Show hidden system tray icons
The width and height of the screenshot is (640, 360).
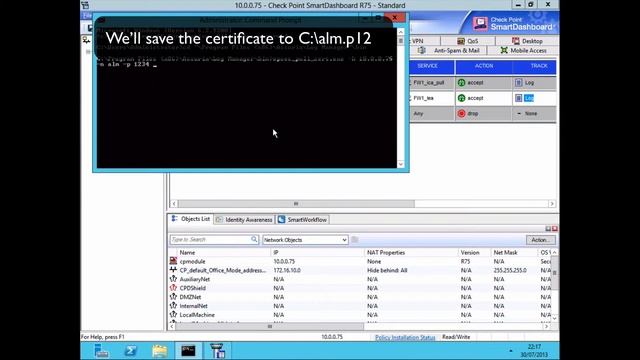[x=511, y=351]
